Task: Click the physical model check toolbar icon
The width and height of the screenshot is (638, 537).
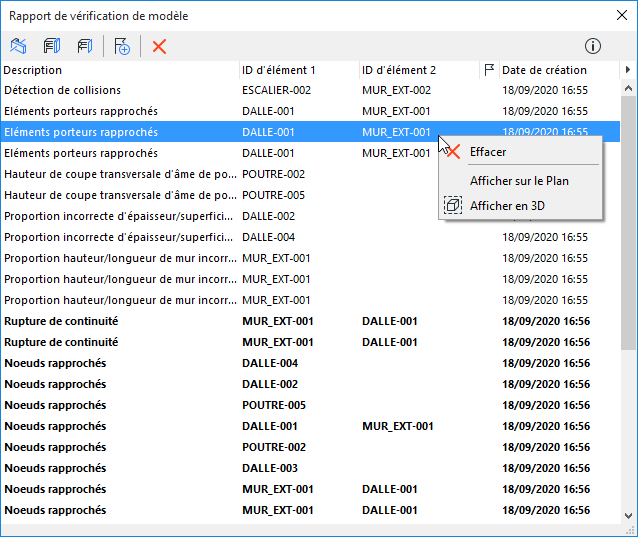Action: pyautogui.click(x=52, y=46)
